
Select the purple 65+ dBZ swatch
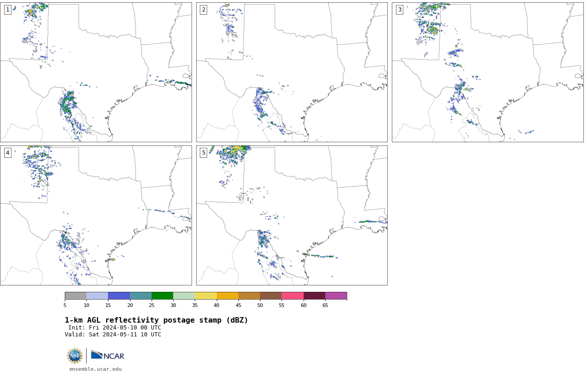click(336, 296)
